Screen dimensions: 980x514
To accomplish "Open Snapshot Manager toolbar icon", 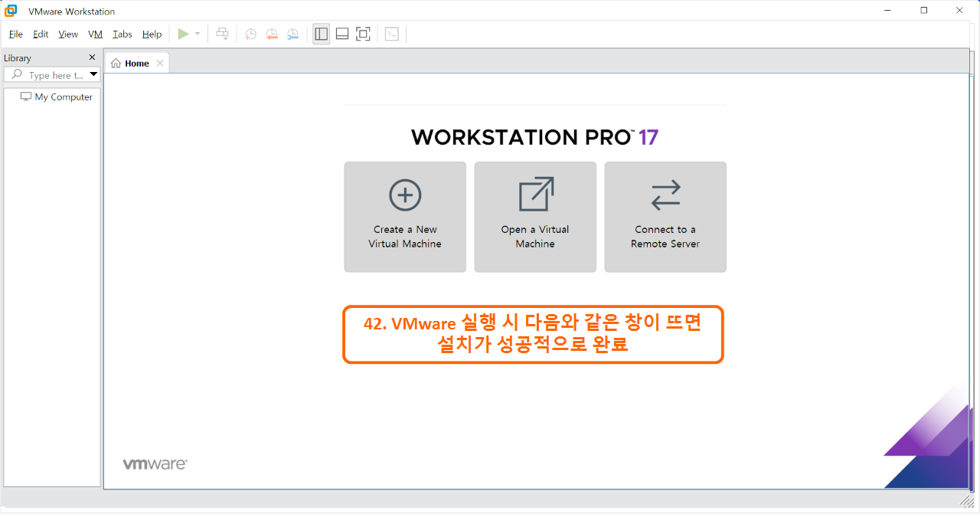I will [x=293, y=34].
